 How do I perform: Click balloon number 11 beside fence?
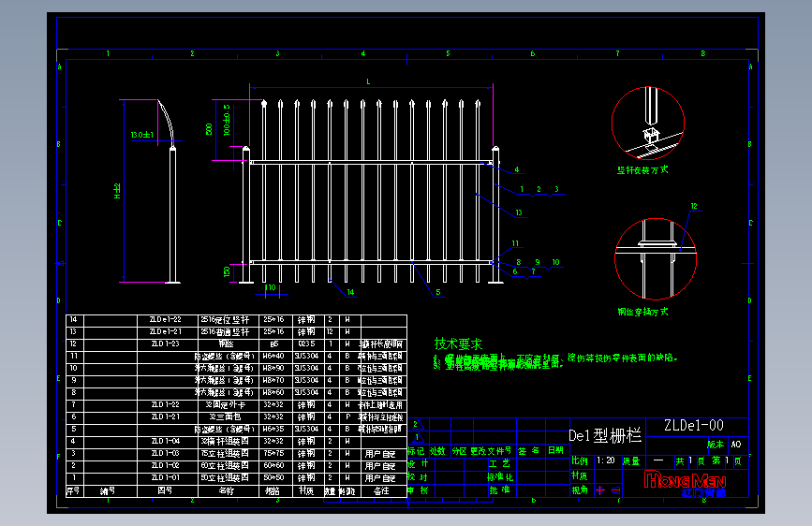tap(515, 243)
